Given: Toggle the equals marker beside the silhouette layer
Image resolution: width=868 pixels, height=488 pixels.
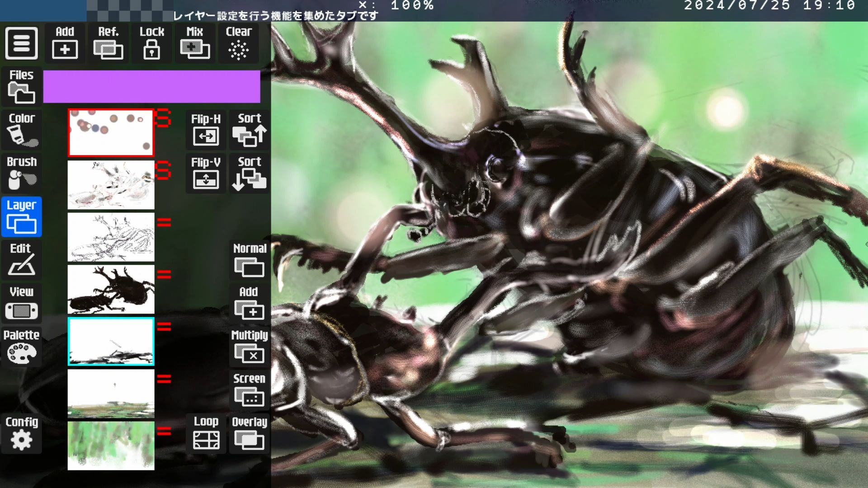Looking at the screenshot, I should (164, 274).
